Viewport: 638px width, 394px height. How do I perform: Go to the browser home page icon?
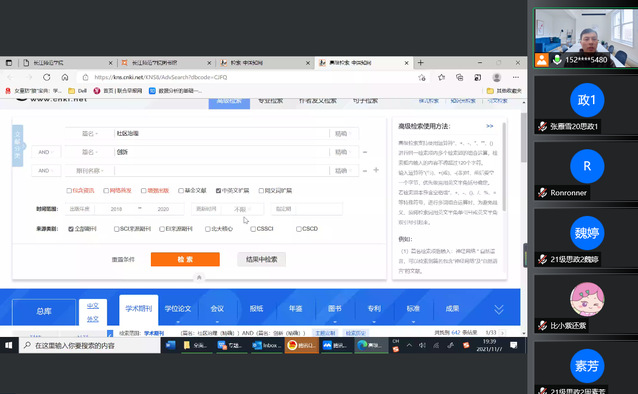pyautogui.click(x=65, y=77)
